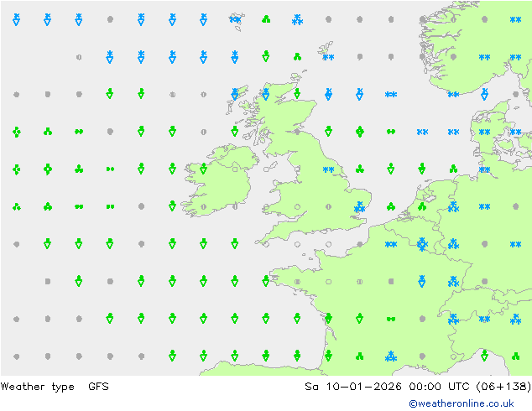Click the blue snow symbol over East Anglia
The height and width of the screenshot is (411, 532).
tap(360, 206)
